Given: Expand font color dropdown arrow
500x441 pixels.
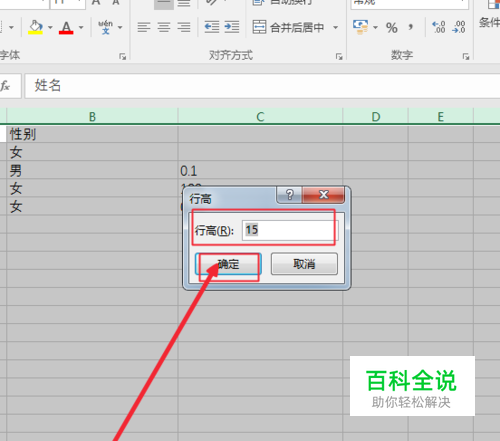Looking at the screenshot, I should point(81,27).
